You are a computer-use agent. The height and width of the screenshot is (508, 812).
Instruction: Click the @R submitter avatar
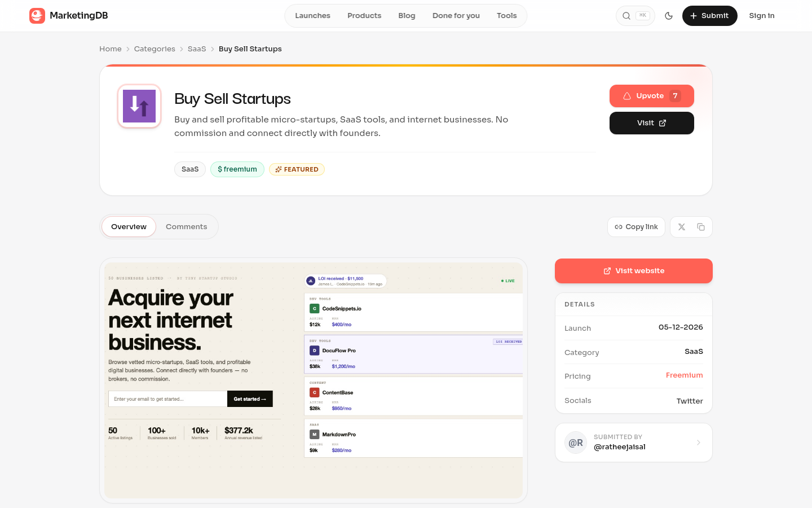[x=576, y=443]
